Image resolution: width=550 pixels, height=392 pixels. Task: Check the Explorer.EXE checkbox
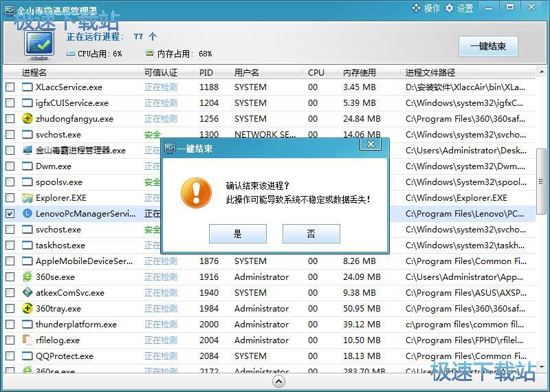pos(10,197)
